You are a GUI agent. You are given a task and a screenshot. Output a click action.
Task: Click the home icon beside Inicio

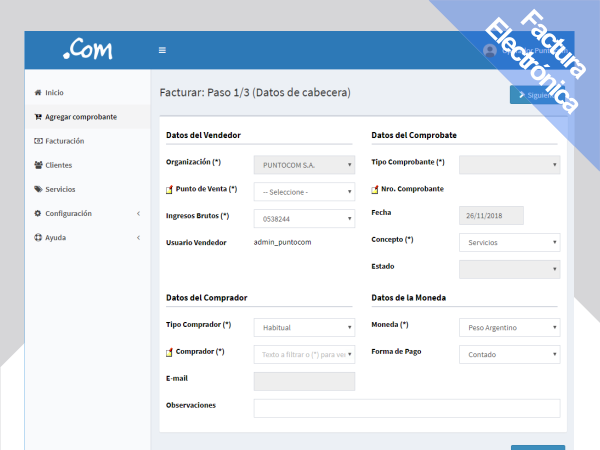tap(38, 92)
